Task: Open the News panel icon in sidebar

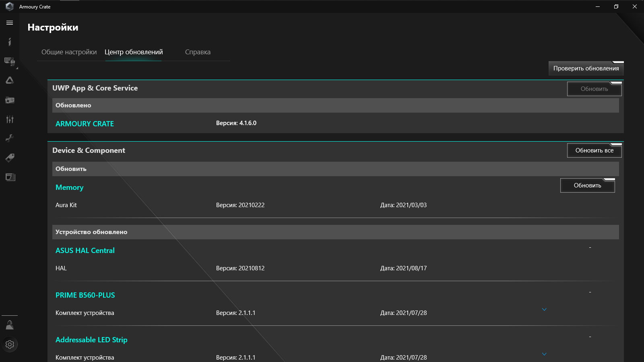Action: 10,177
